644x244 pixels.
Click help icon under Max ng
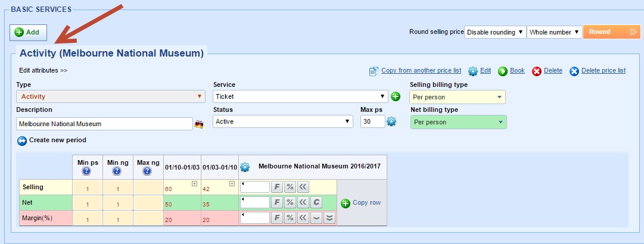click(147, 171)
